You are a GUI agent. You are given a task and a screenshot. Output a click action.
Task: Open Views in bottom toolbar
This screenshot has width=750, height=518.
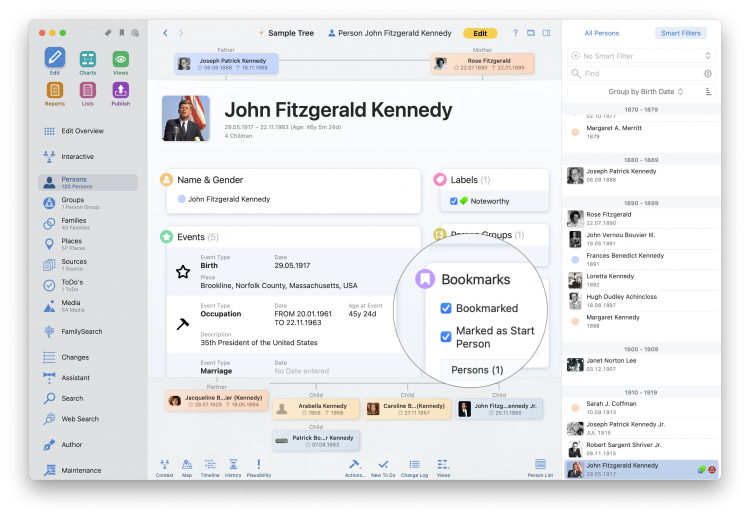[443, 468]
